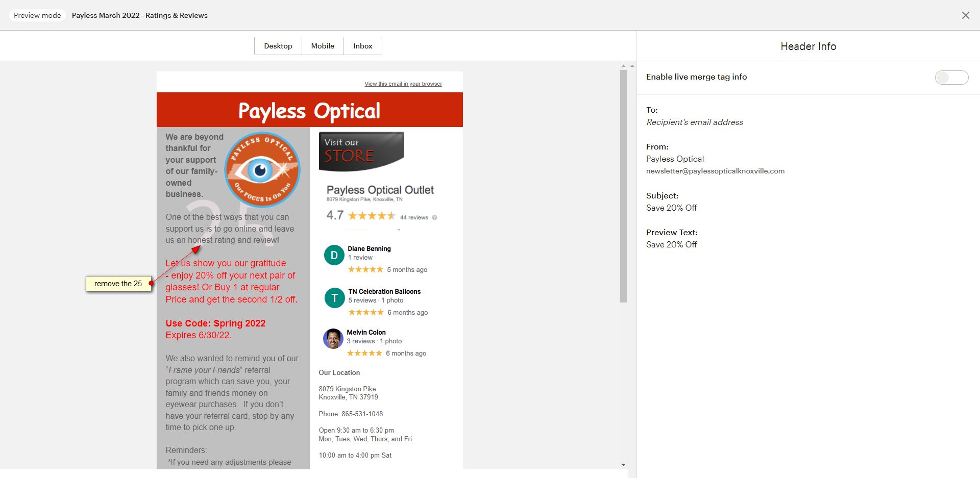
Task: Click the scroll up arrow of preview
Action: click(x=623, y=66)
